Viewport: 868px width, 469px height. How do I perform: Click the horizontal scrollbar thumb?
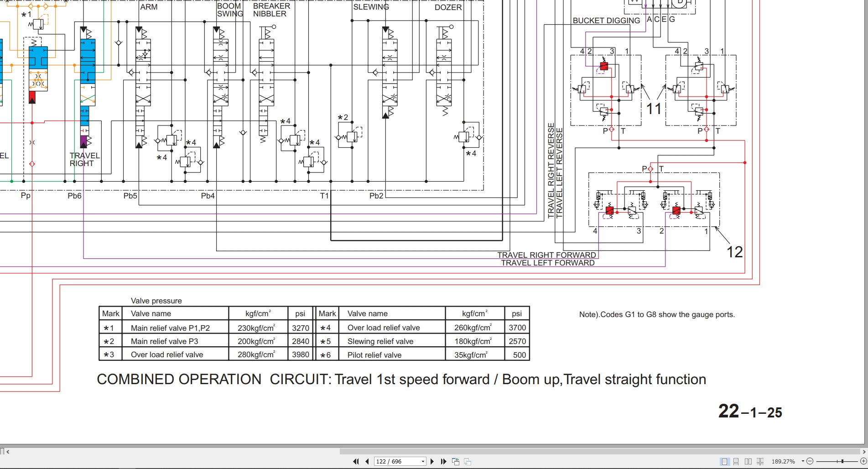click(599, 452)
